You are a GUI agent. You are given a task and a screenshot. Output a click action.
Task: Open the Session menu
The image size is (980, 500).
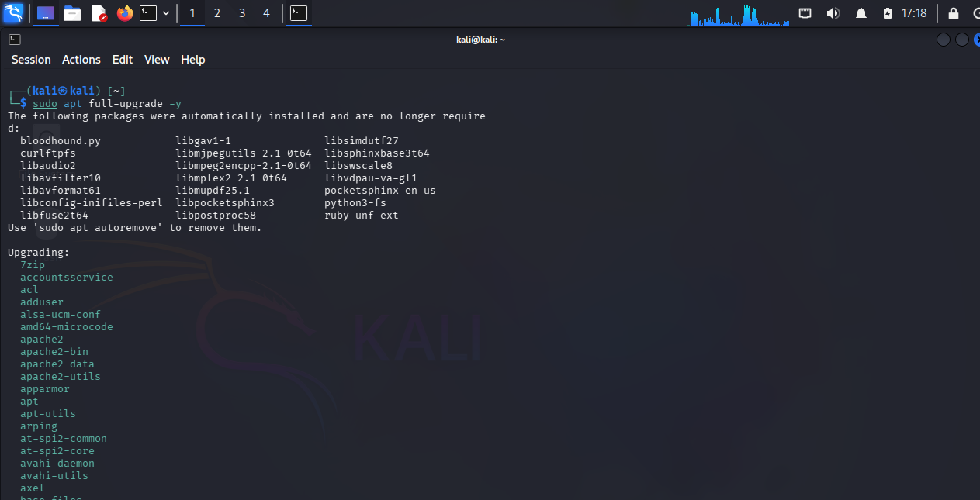[31, 60]
